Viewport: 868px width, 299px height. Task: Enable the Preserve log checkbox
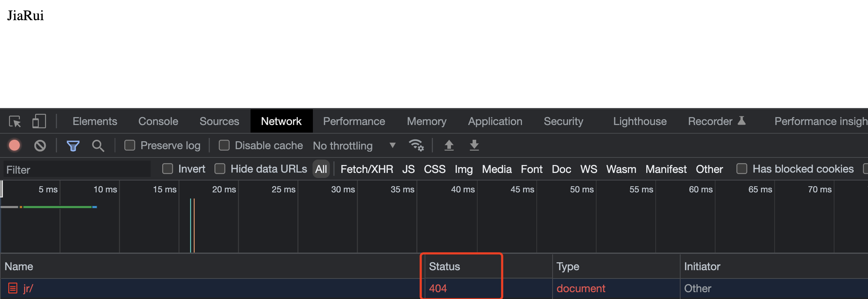pyautogui.click(x=130, y=146)
